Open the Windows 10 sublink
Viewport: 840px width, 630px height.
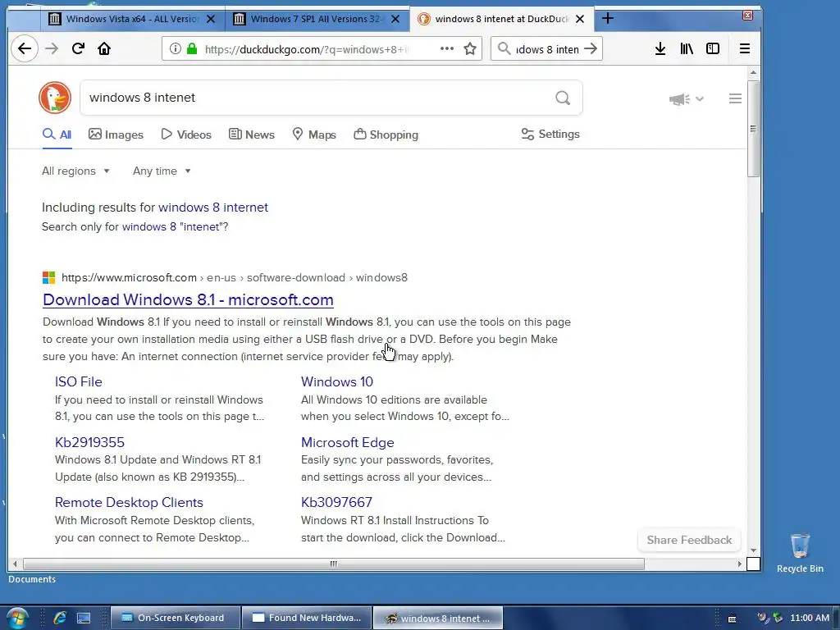[x=337, y=381]
